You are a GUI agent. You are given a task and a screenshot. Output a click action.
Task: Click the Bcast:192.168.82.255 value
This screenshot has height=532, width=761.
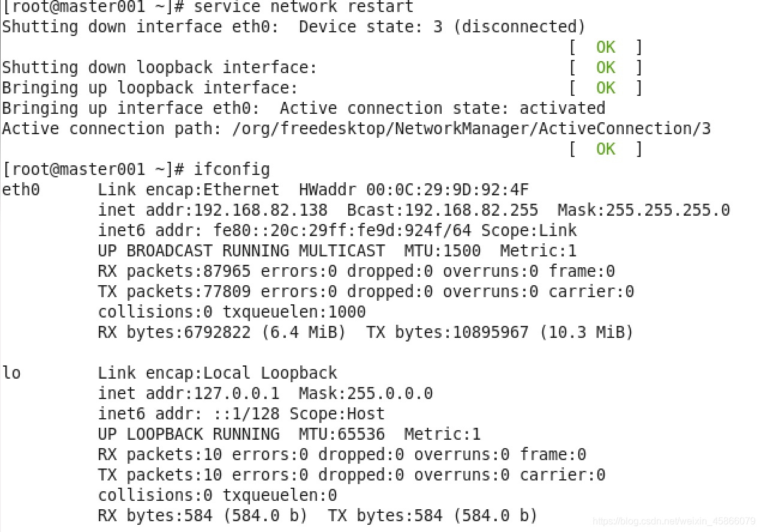[x=442, y=210]
